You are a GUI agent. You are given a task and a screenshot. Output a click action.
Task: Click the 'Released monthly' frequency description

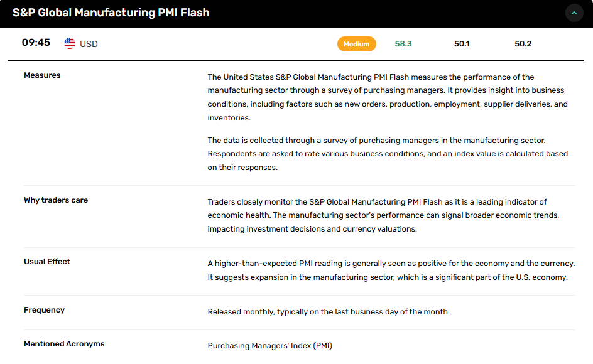(329, 312)
